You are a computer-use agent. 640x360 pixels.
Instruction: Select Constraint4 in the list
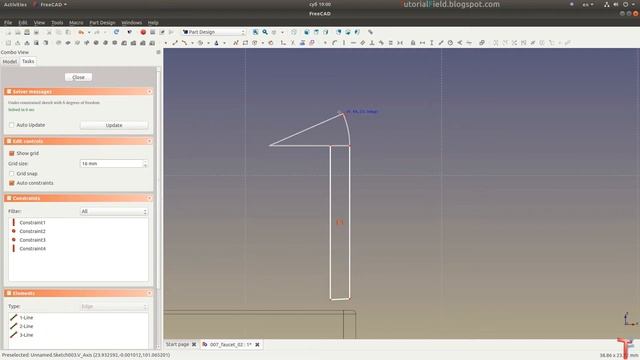pyautogui.click(x=33, y=249)
